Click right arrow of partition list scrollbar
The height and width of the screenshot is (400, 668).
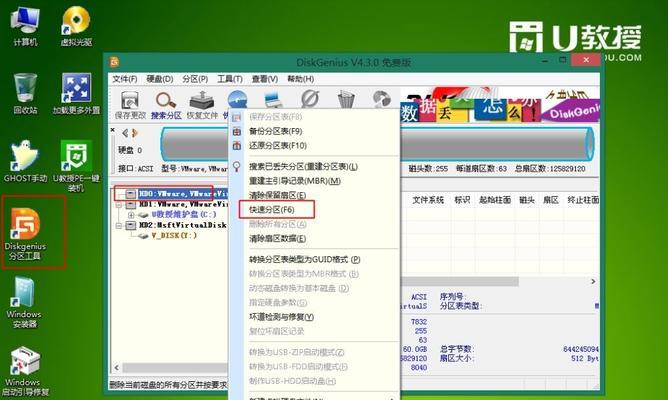593,282
